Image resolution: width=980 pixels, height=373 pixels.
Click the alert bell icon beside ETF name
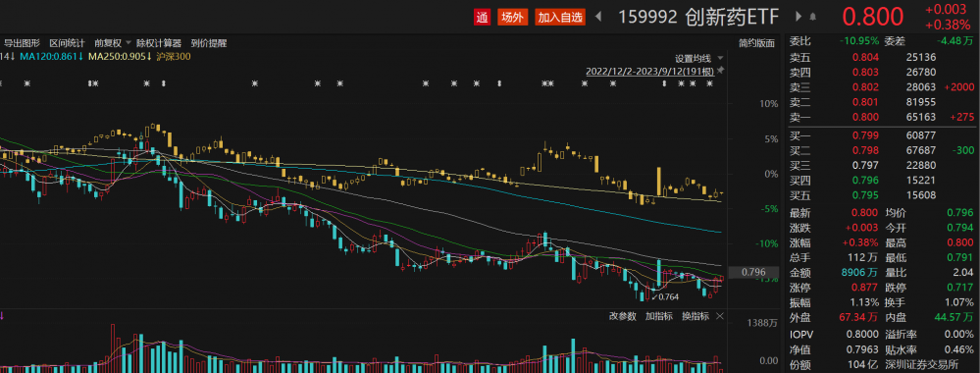point(812,17)
